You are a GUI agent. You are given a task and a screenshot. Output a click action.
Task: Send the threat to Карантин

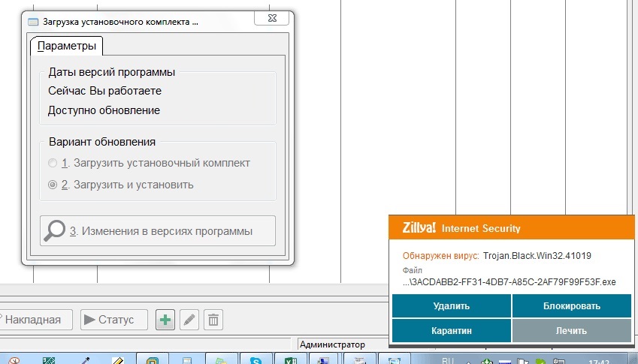(x=451, y=330)
